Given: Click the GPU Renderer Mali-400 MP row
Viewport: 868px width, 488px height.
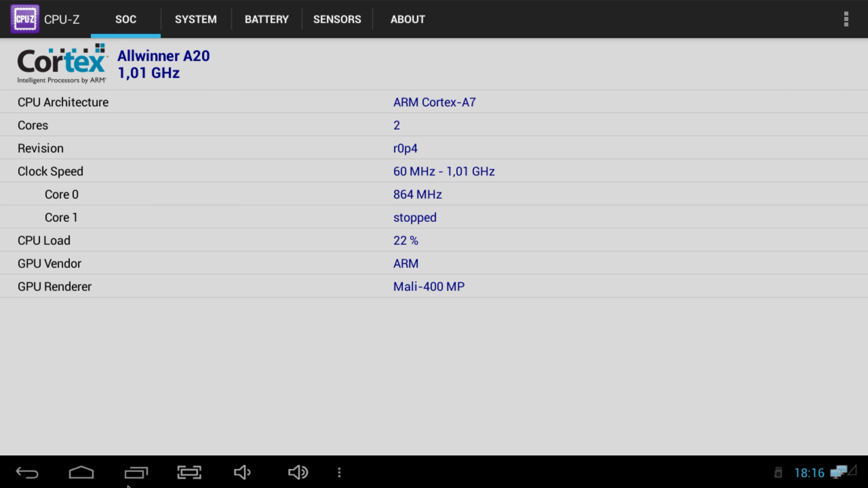Looking at the screenshot, I should tap(429, 286).
